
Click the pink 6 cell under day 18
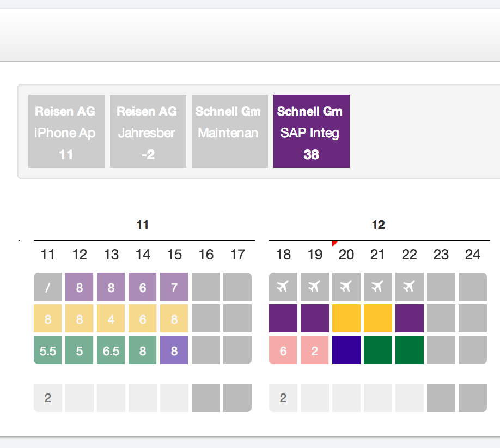click(x=283, y=350)
